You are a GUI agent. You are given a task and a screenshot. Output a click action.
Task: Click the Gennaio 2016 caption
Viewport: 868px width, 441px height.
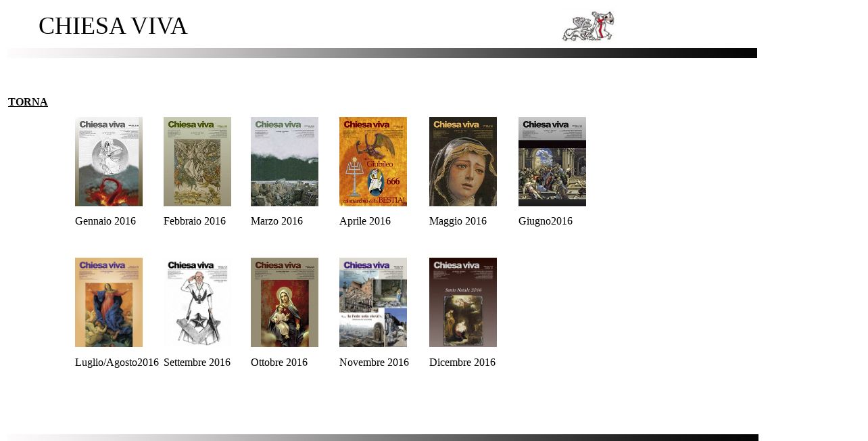pyautogui.click(x=105, y=221)
